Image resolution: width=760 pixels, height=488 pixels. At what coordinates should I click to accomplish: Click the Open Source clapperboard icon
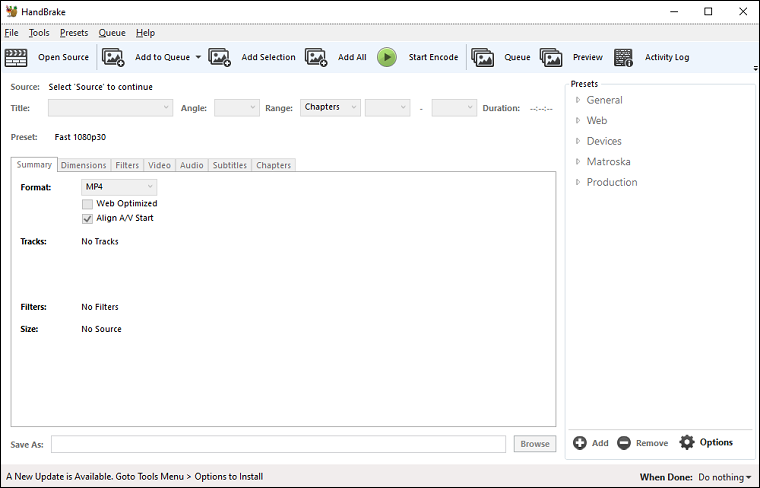[16, 58]
